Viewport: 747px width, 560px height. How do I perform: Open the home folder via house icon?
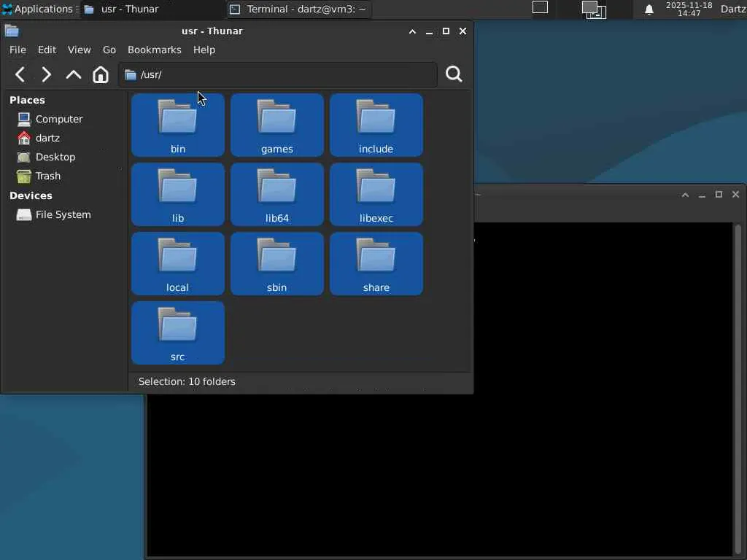[101, 74]
